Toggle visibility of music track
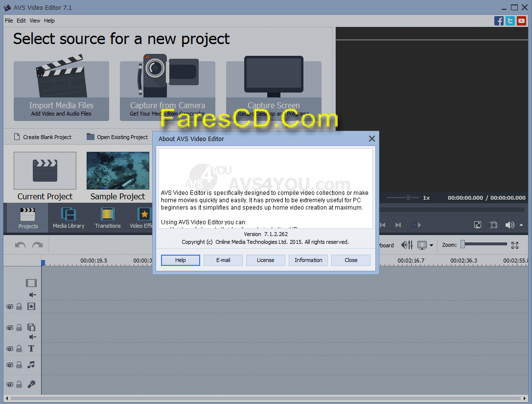 pos(10,365)
